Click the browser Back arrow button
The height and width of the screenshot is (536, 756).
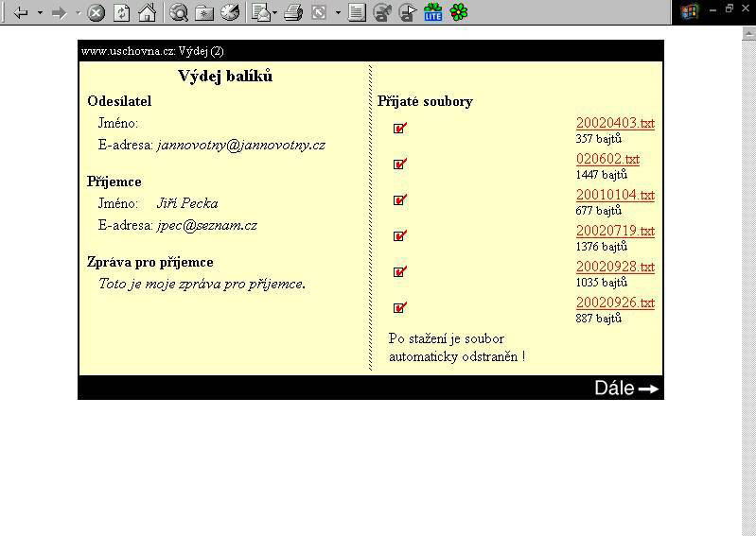pos(20,13)
